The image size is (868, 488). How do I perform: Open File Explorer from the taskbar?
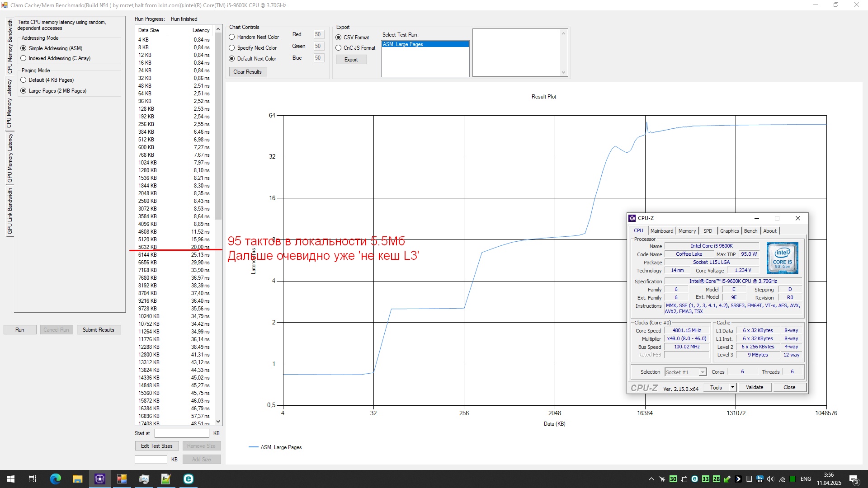click(x=77, y=479)
